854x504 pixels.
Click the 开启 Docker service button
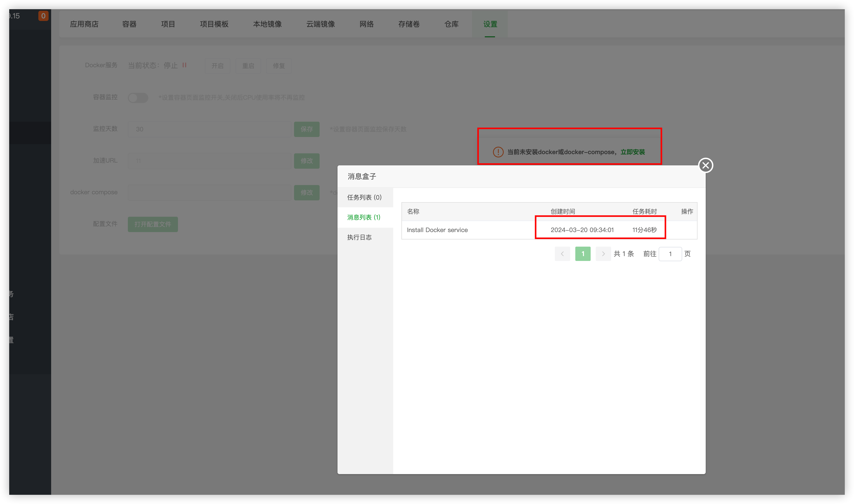tap(217, 65)
